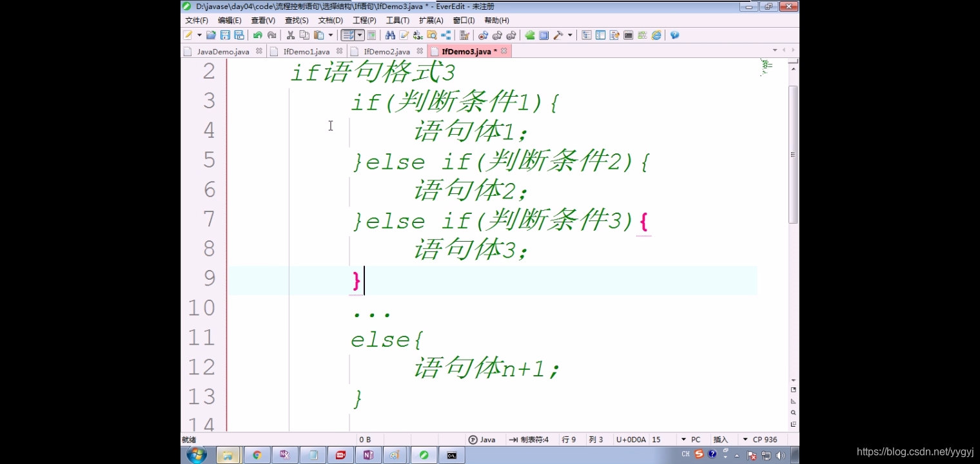
Task: Paste clipboard using the Paste icon
Action: tap(318, 35)
